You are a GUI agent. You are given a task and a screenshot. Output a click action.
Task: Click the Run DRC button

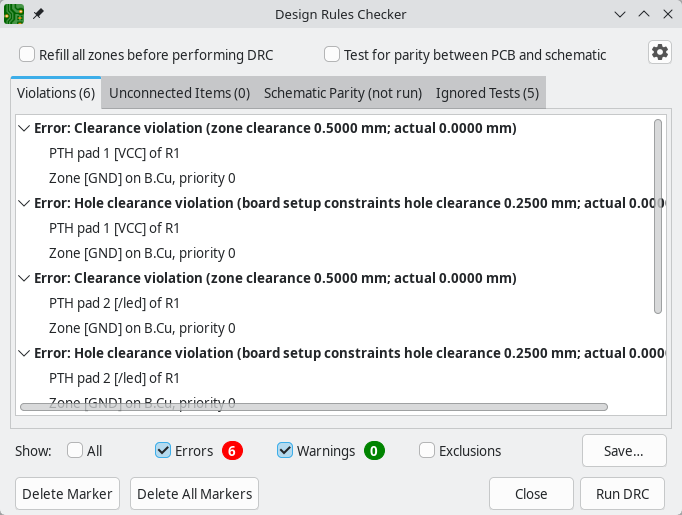622,494
